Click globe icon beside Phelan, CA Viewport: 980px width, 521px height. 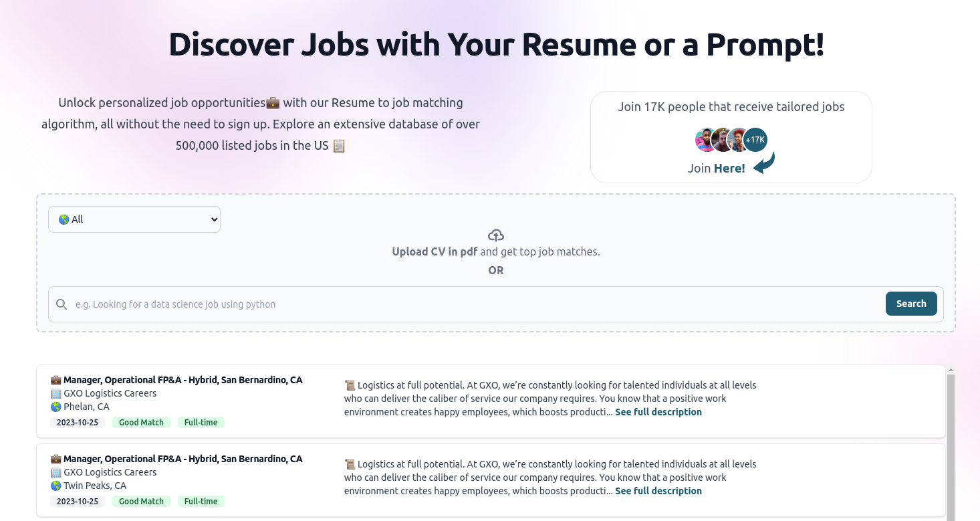pyautogui.click(x=55, y=407)
